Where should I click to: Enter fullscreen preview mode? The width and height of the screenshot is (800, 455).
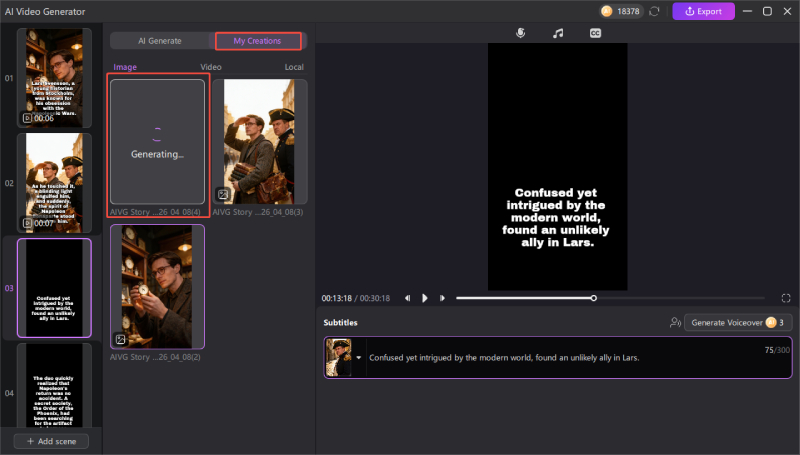(786, 298)
